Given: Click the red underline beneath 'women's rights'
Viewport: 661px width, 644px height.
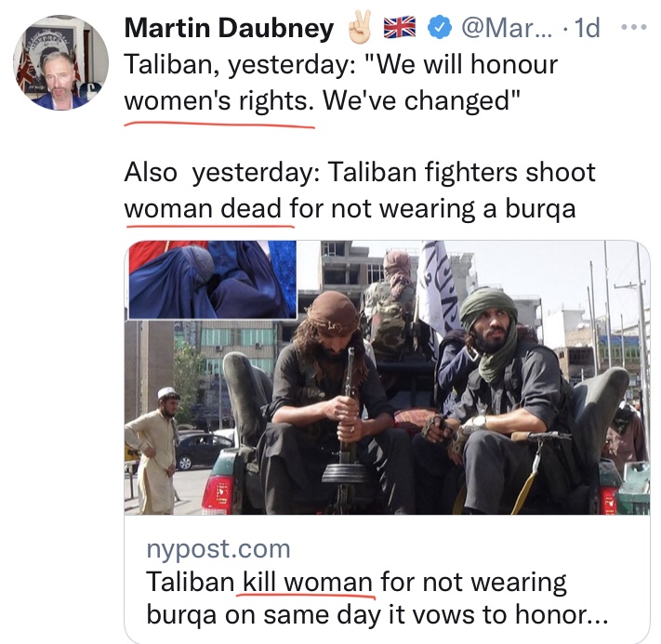Looking at the screenshot, I should pyautogui.click(x=219, y=125).
